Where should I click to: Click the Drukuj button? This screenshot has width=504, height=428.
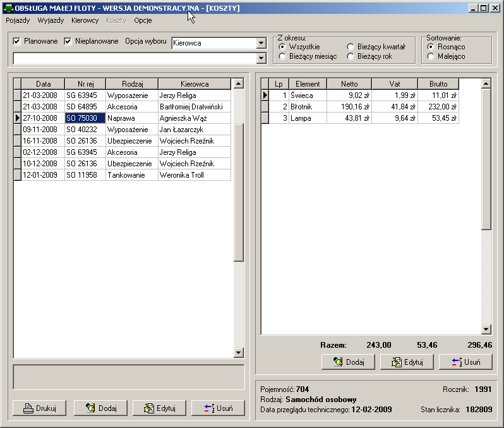[x=40, y=408]
